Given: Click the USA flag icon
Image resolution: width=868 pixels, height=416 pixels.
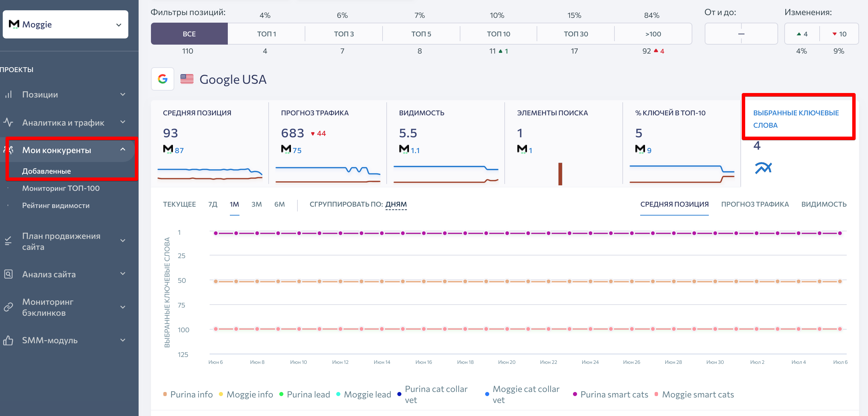Looking at the screenshot, I should click(x=187, y=79).
